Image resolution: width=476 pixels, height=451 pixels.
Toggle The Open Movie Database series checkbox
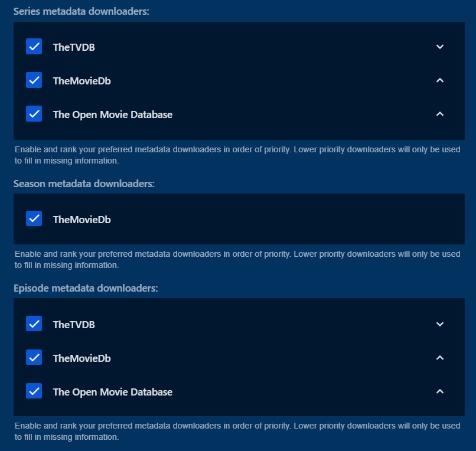tap(34, 114)
